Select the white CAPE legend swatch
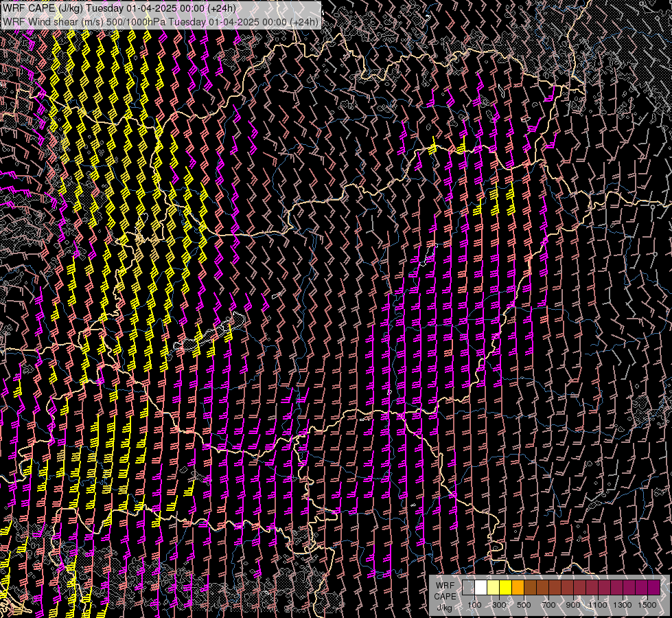The image size is (672, 618). (x=481, y=588)
